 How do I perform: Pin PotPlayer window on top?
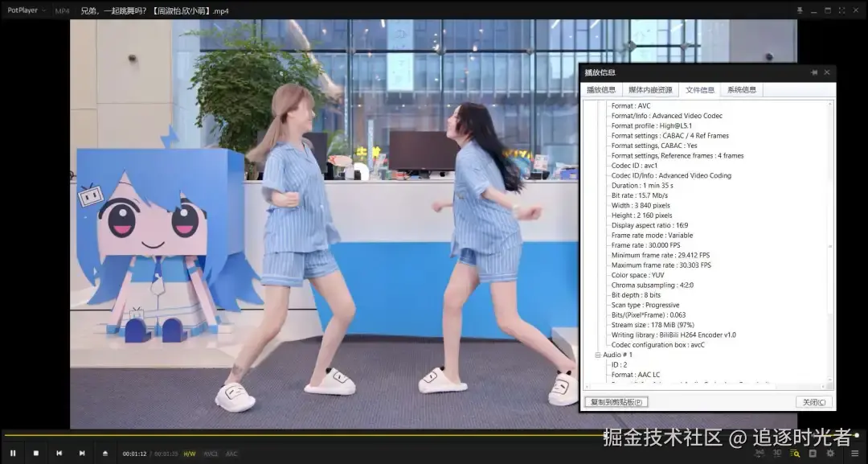tap(800, 10)
